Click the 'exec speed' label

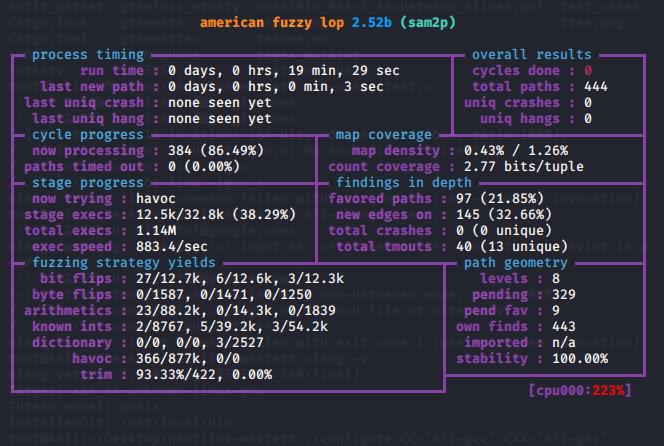tap(72, 247)
